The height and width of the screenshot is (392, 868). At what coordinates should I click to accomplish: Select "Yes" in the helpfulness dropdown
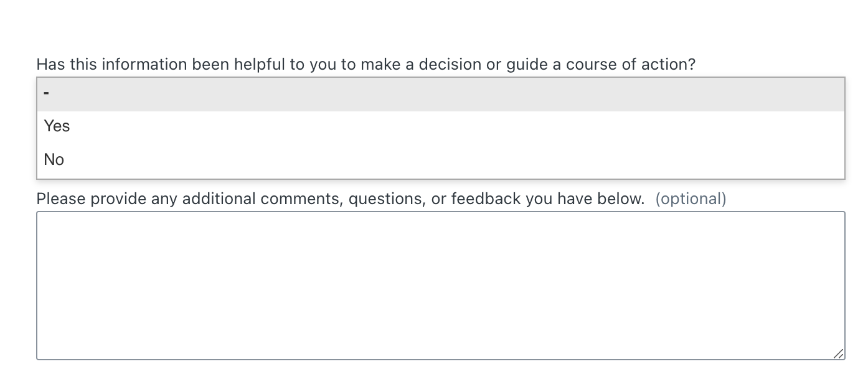(x=57, y=126)
